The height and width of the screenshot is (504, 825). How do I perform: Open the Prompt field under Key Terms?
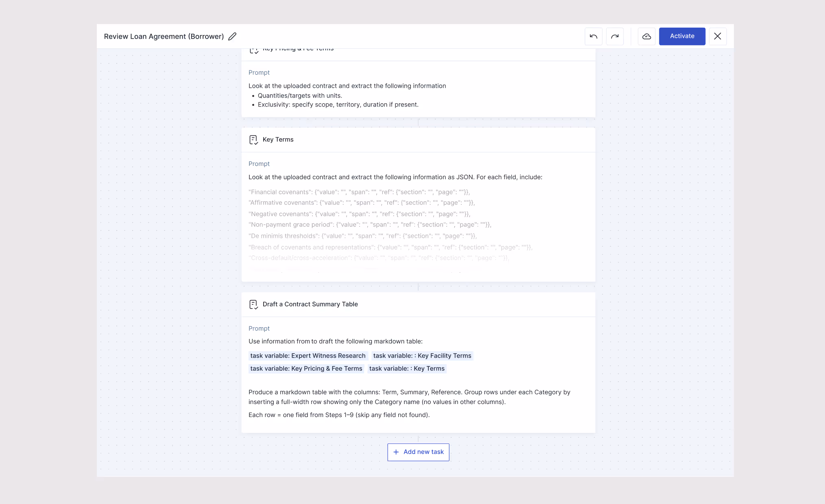(259, 163)
